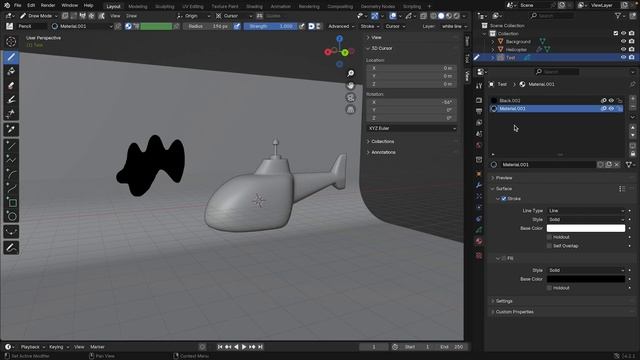Open the Stroke settings popover
Image resolution: width=640 pixels, height=360 pixels.
(x=370, y=26)
